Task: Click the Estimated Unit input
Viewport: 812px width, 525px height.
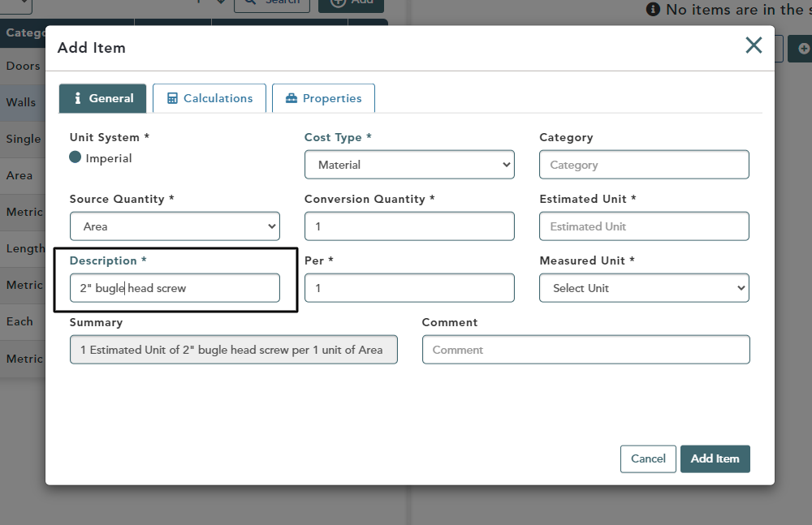Action: coord(644,226)
